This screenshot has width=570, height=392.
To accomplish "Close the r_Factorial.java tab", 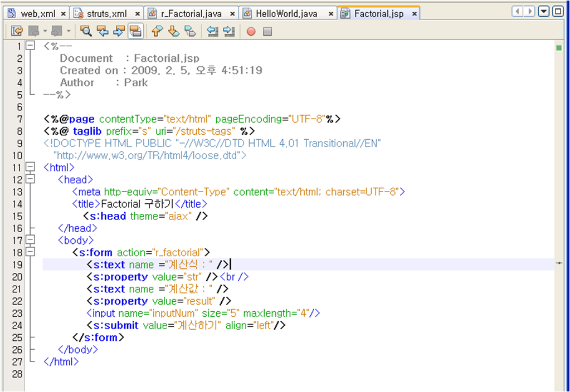I will point(232,14).
